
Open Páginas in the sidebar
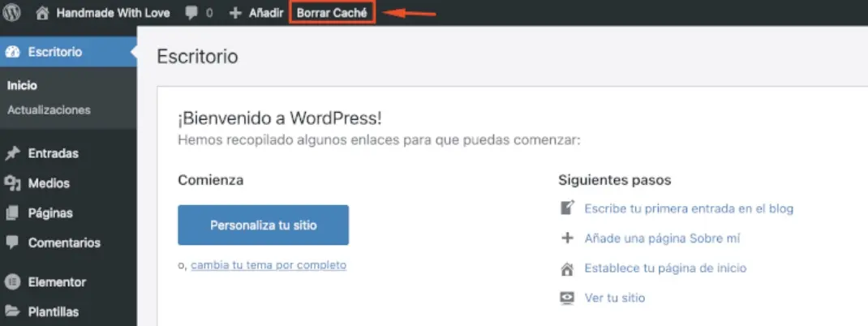[x=50, y=213]
